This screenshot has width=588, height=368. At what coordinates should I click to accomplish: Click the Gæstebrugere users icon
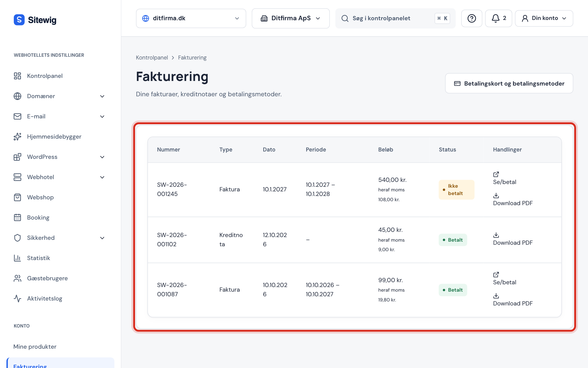[17, 278]
